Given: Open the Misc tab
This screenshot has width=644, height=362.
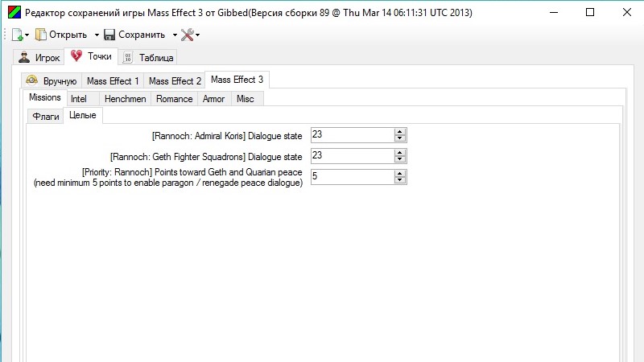Looking at the screenshot, I should pyautogui.click(x=246, y=99).
